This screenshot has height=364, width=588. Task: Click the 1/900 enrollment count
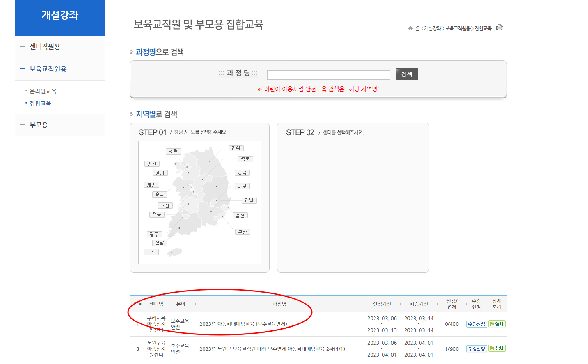tap(452, 349)
